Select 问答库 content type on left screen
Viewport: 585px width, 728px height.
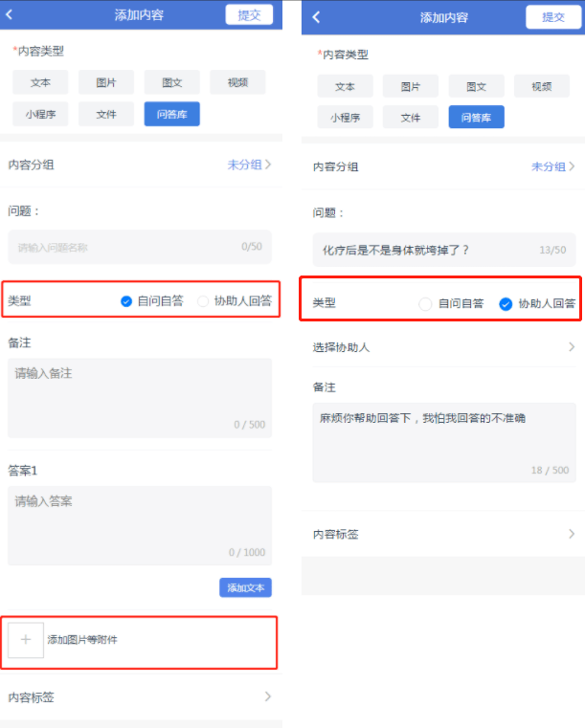(172, 114)
